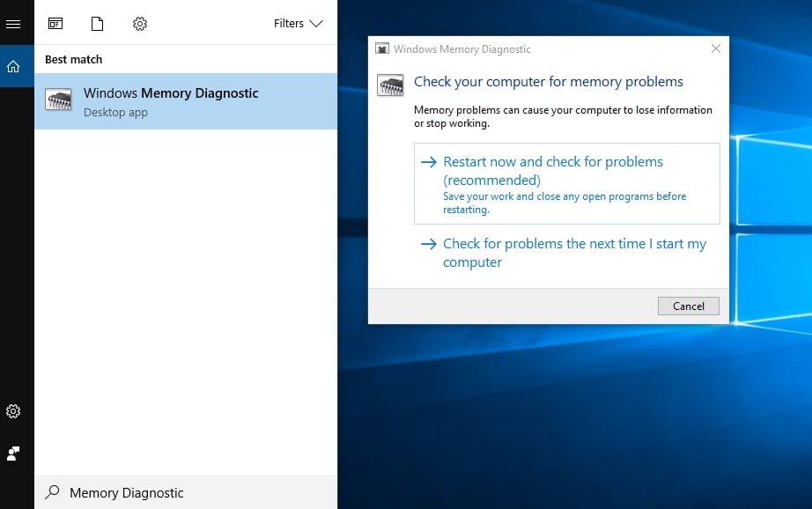Close the Windows Memory Diagnostic dialog
812x509 pixels.
(x=716, y=49)
